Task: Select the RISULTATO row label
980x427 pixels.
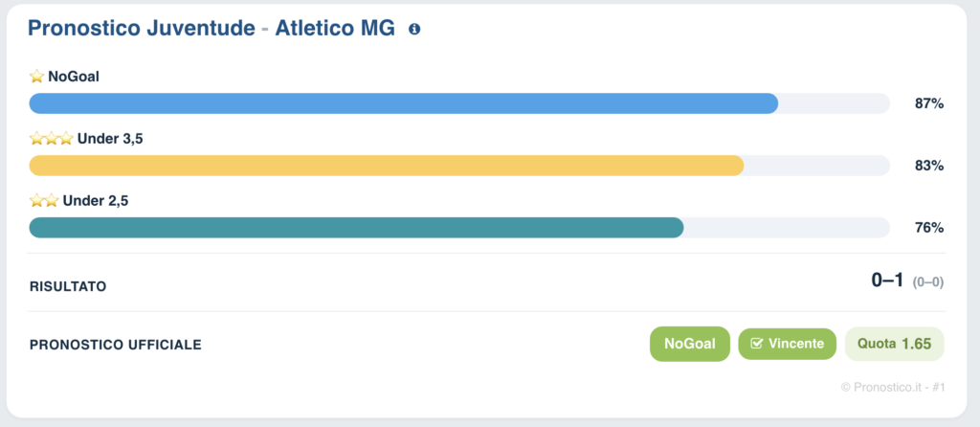Action: [x=68, y=287]
